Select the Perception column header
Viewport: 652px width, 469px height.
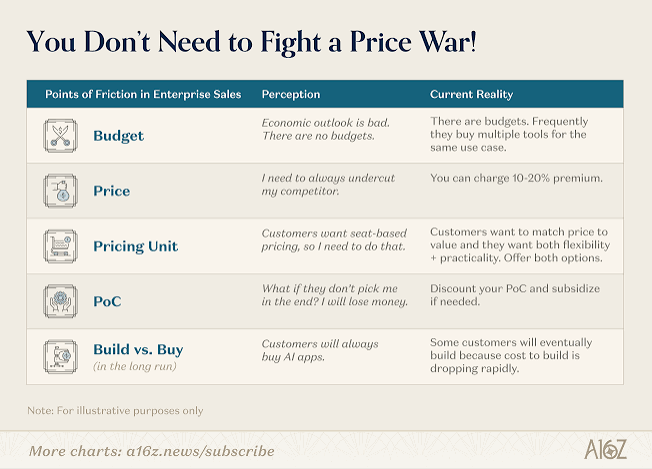(x=291, y=94)
